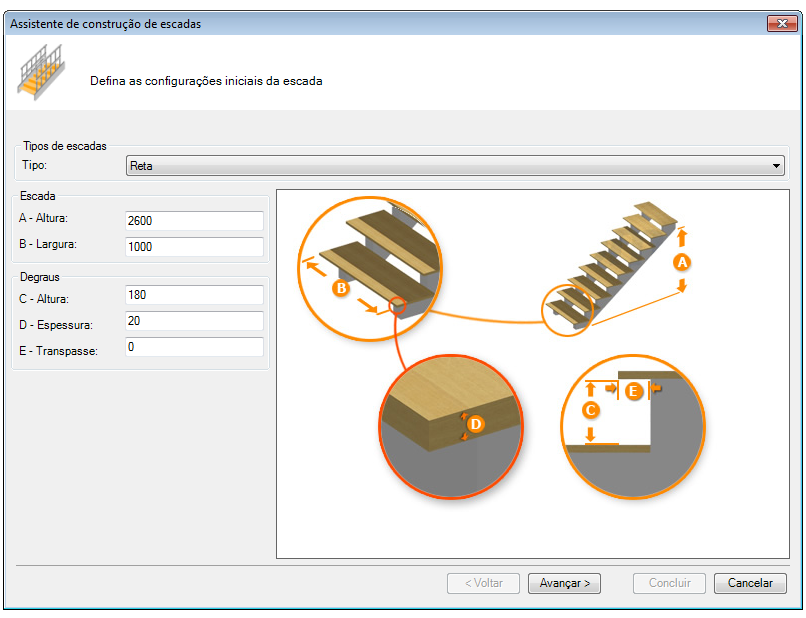Click the A - Altura input field

[194, 221]
